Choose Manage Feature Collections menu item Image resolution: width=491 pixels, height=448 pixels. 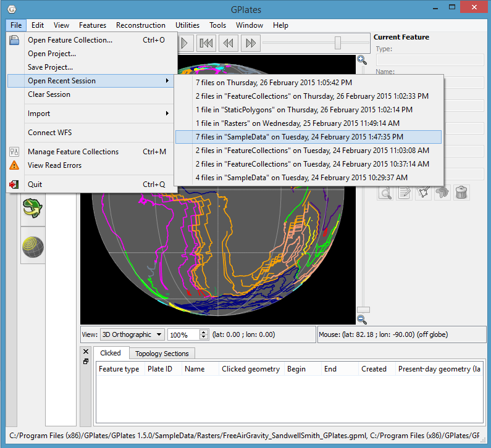(91, 152)
